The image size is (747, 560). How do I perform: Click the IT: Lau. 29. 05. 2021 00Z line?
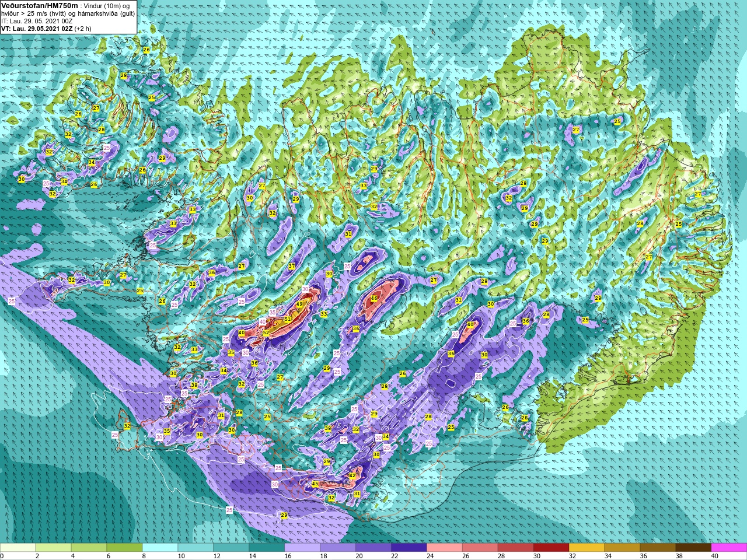pyautogui.click(x=37, y=20)
